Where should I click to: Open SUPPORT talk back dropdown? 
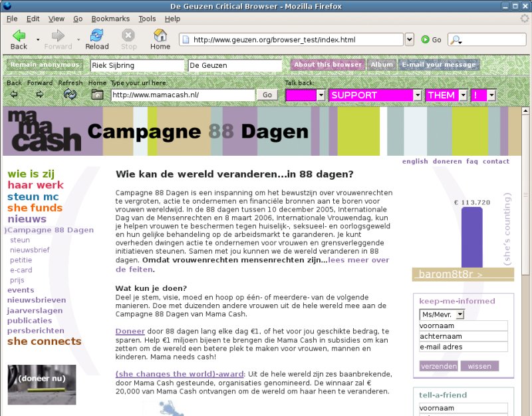pyautogui.click(x=418, y=95)
